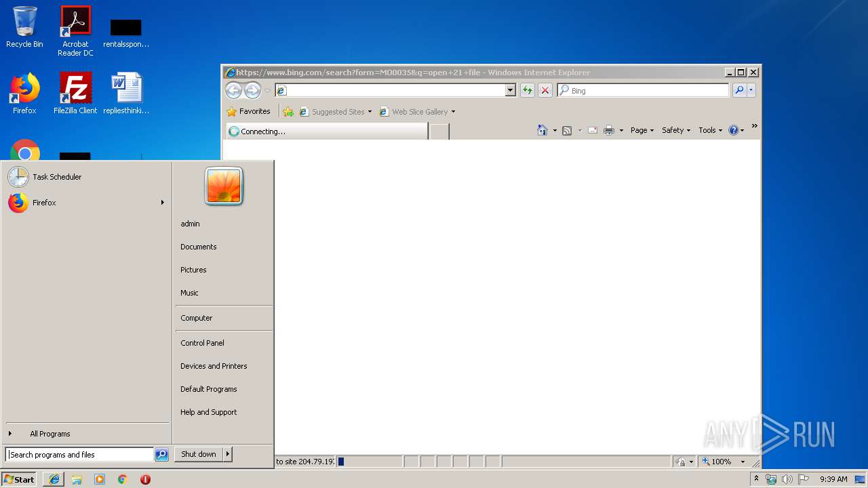Open Print dropdown arrow
This screenshot has width=868, height=488.
tap(621, 130)
